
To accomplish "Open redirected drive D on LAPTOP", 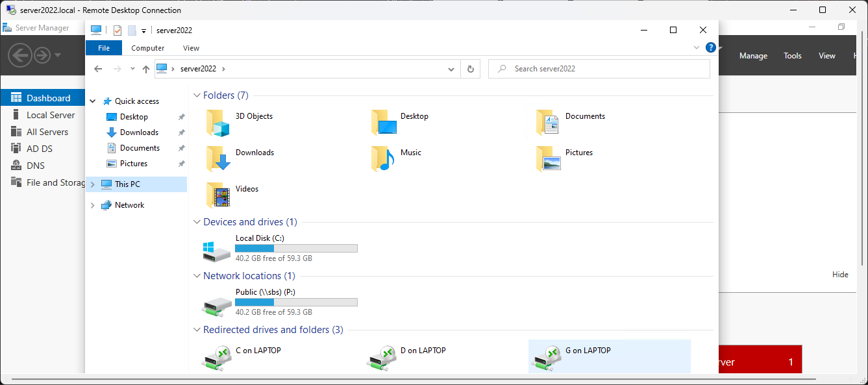I will 382,356.
